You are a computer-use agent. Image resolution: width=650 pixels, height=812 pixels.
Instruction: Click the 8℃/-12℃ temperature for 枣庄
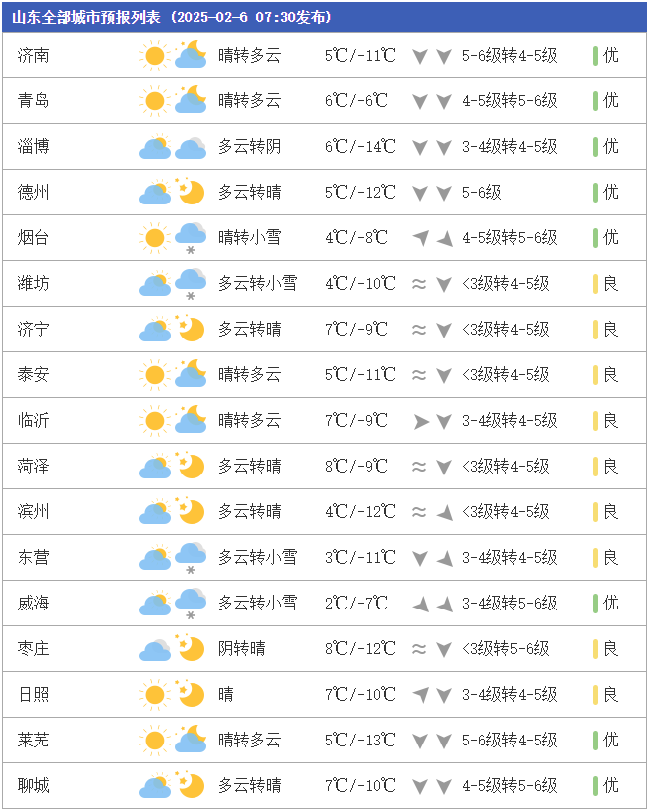tap(360, 649)
